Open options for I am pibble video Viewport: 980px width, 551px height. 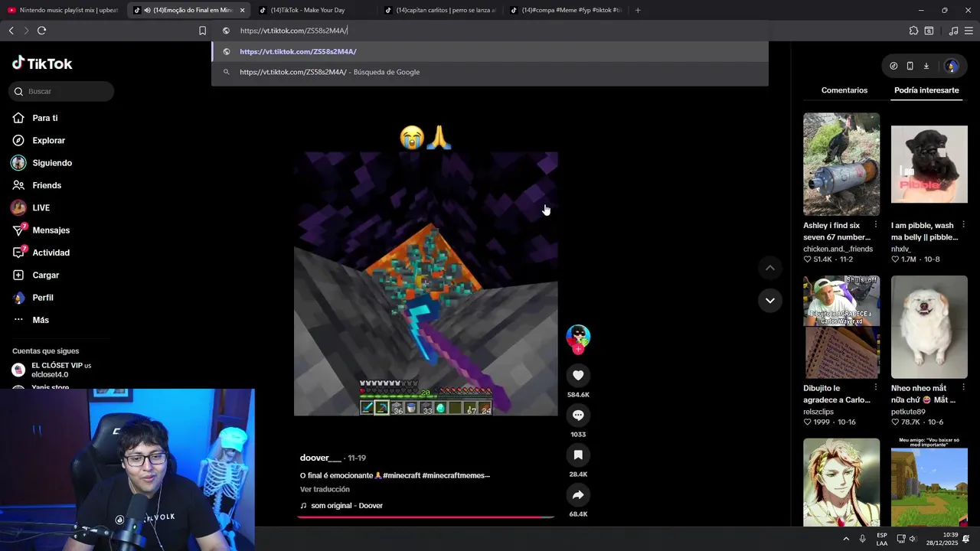point(963,225)
